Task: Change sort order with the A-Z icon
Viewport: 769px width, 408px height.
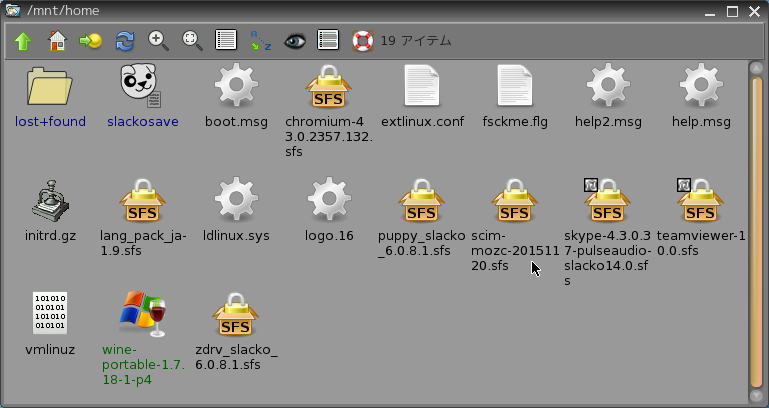Action: pos(260,41)
